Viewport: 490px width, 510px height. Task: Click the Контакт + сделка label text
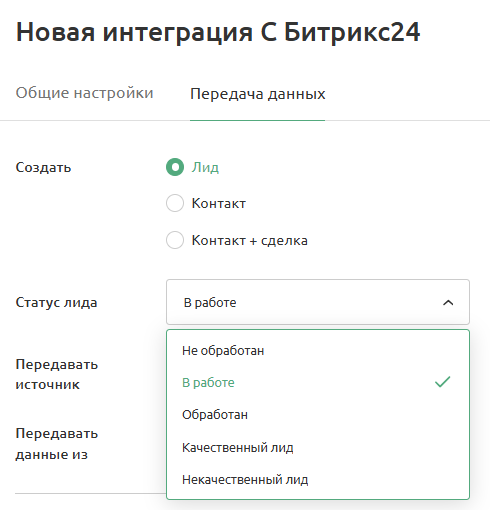[x=249, y=240]
